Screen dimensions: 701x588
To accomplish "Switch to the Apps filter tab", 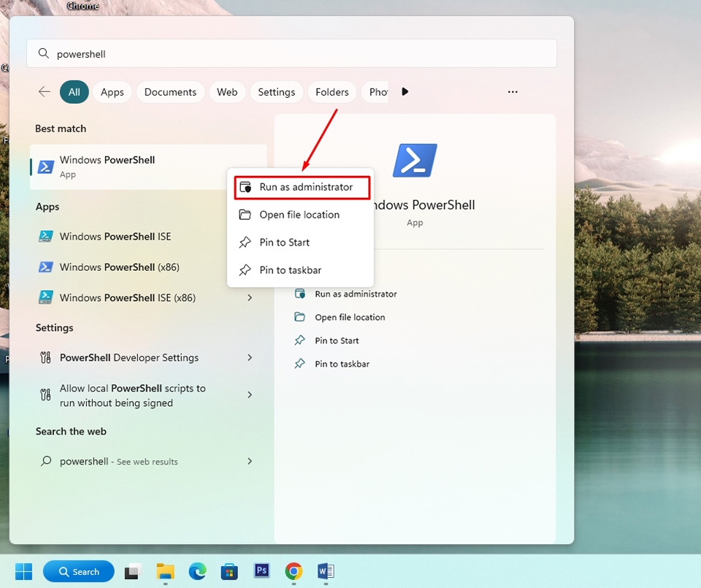I will (112, 92).
